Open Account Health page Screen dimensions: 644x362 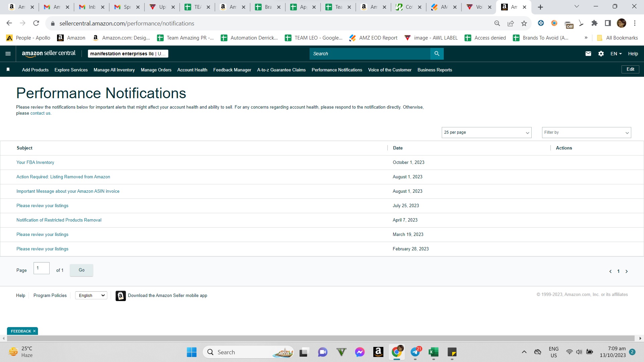click(x=192, y=70)
